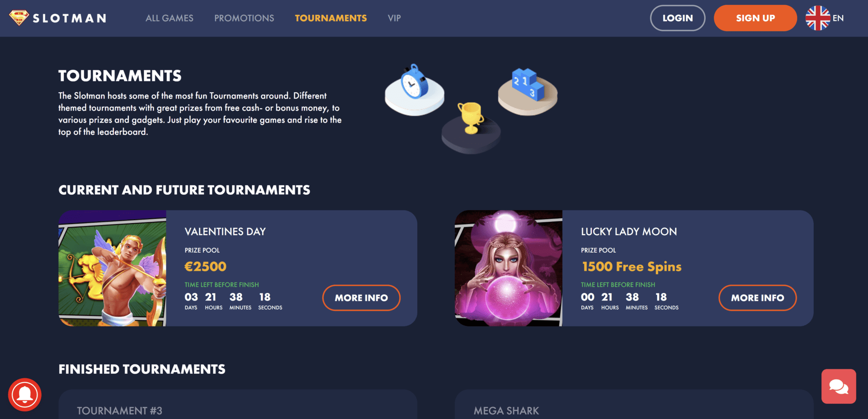This screenshot has height=419, width=868.
Task: Go to the All Games menu
Action: (x=170, y=18)
